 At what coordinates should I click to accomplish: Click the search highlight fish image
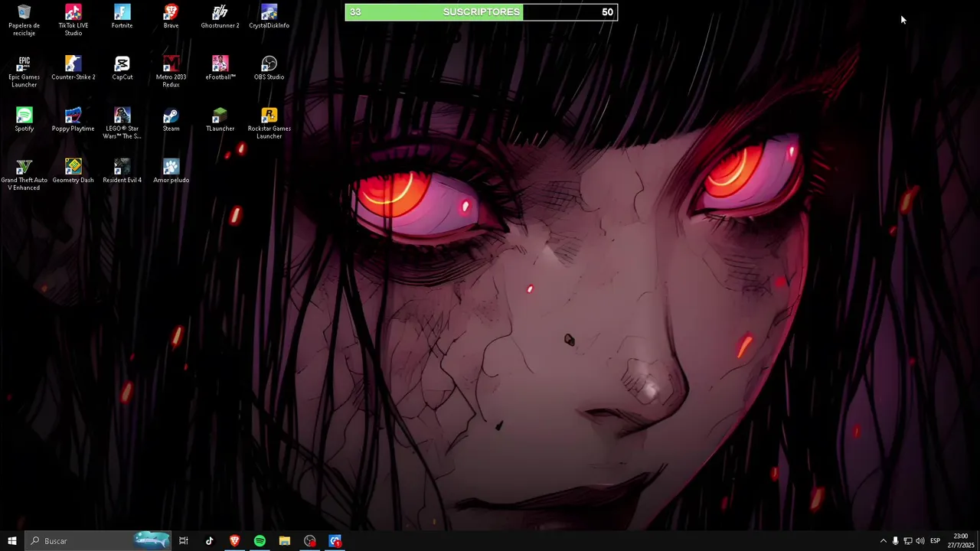pyautogui.click(x=152, y=540)
